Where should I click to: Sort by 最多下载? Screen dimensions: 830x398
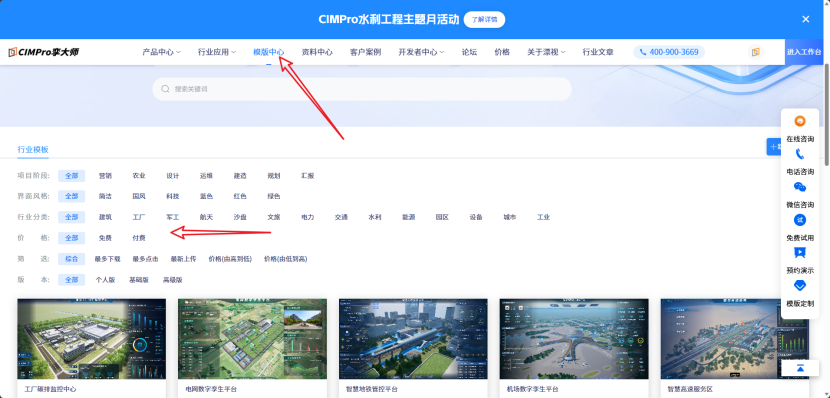coord(107,259)
